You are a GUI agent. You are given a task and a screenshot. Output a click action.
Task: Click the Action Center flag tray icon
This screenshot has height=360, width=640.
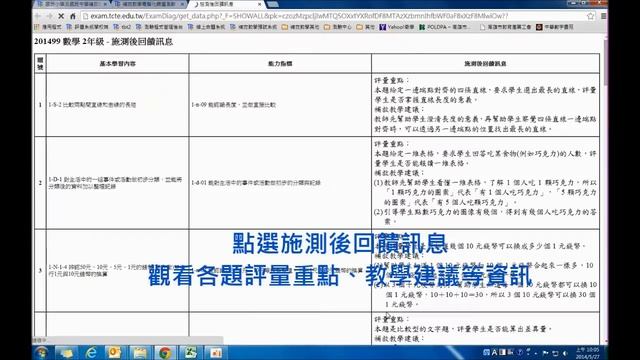tap(545, 353)
